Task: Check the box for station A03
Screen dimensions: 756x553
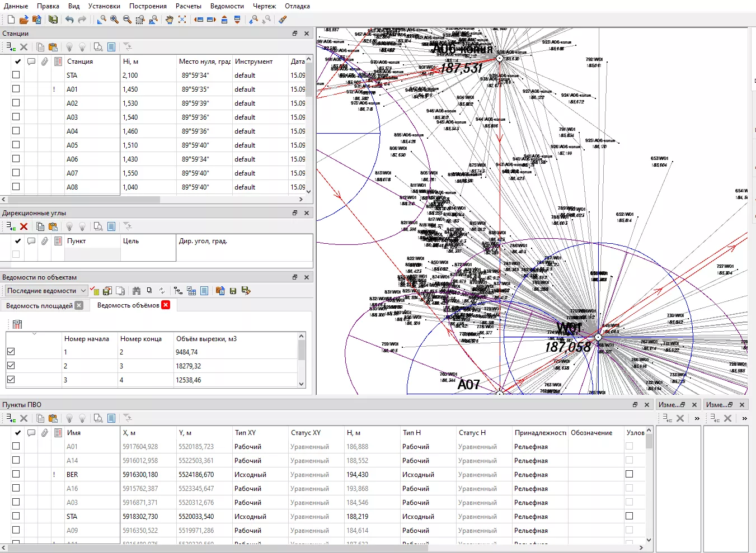Action: pyautogui.click(x=16, y=117)
